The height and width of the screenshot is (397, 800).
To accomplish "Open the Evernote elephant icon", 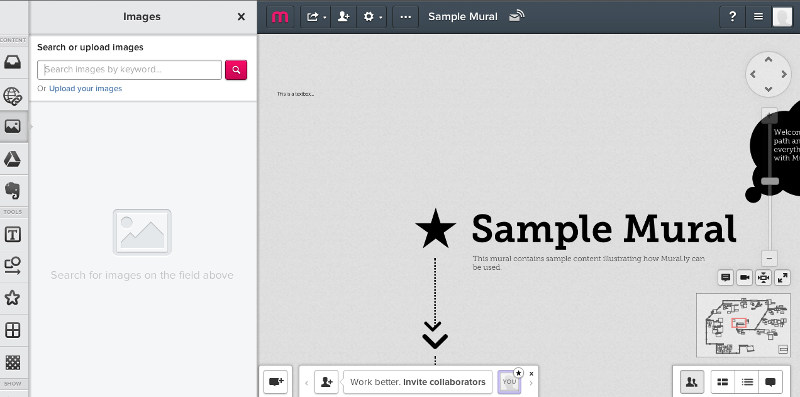I will pos(13,190).
